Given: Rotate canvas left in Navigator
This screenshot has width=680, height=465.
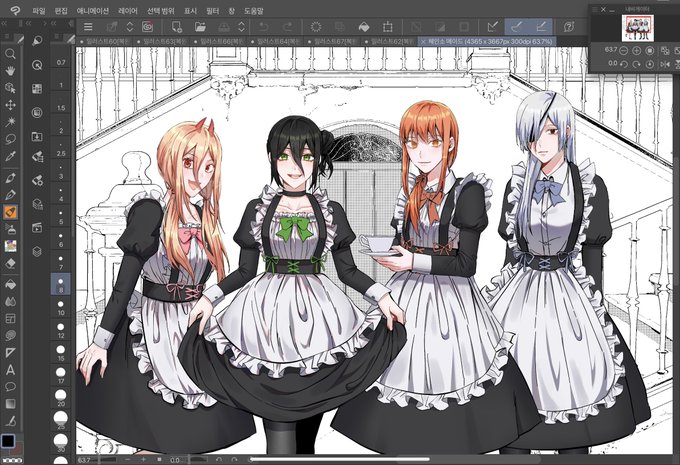Looking at the screenshot, I should click(623, 64).
